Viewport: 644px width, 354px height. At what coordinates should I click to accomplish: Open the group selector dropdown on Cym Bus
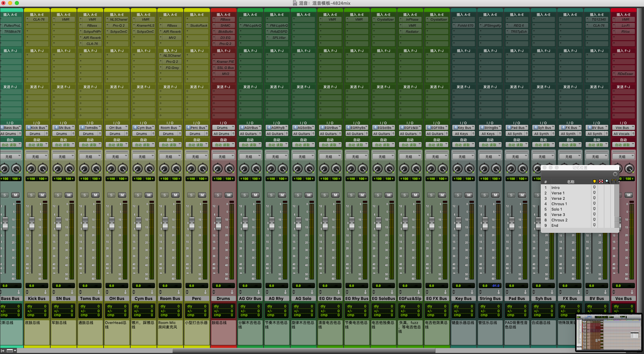pyautogui.click(x=143, y=157)
